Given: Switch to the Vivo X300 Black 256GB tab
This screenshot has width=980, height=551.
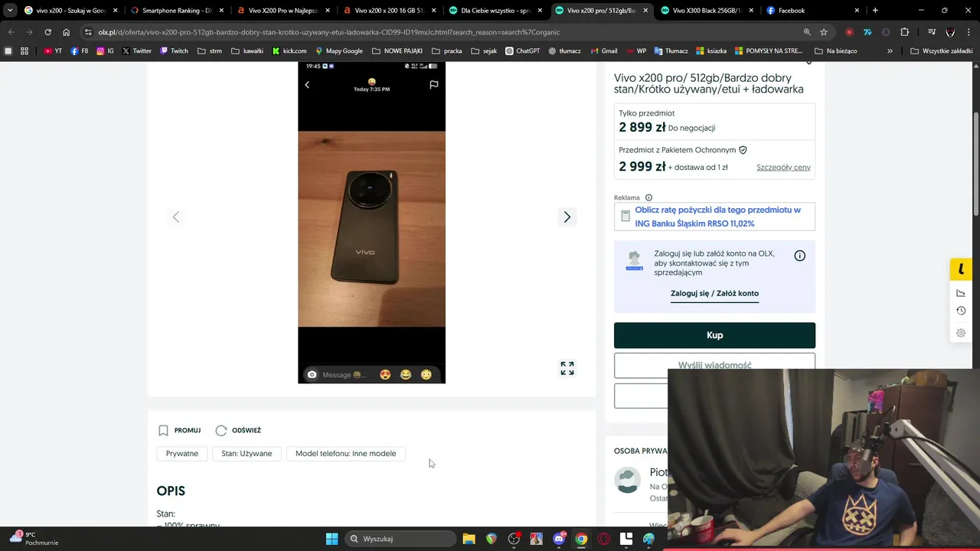Looking at the screenshot, I should (x=707, y=11).
